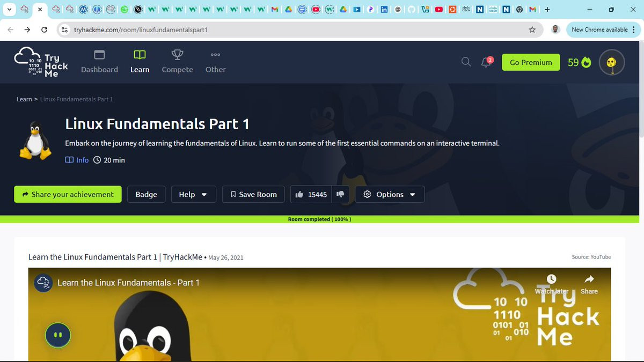Image resolution: width=644 pixels, height=362 pixels.
Task: Click the Source: YouTube text
Action: [x=591, y=257]
